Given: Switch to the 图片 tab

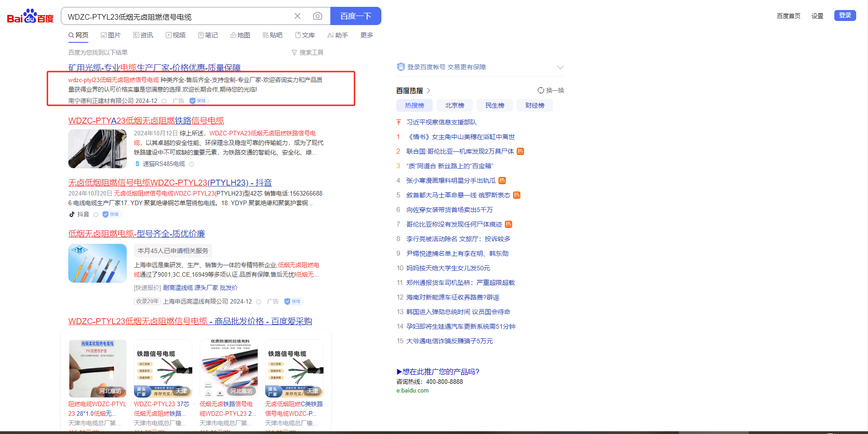Looking at the screenshot, I should point(111,35).
